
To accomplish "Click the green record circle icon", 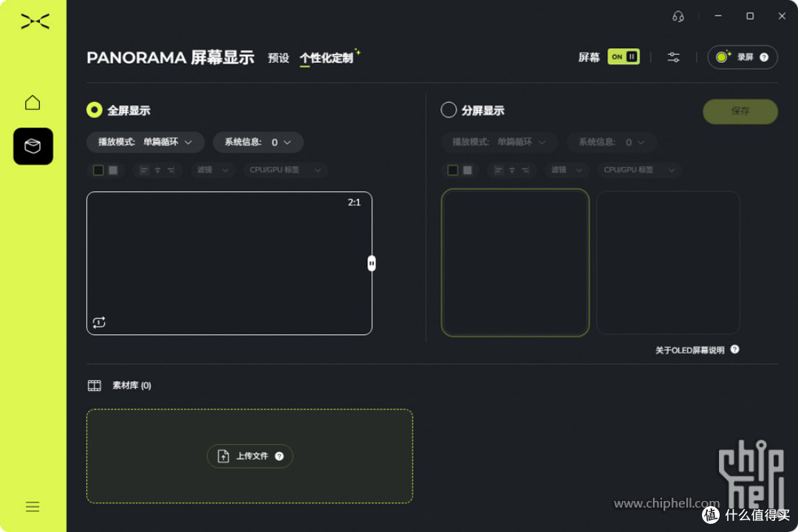I will pyautogui.click(x=722, y=57).
